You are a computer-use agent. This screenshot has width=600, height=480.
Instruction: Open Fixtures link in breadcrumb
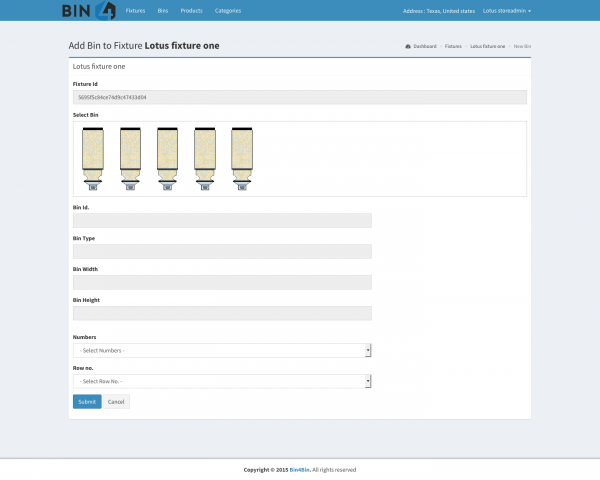click(453, 46)
